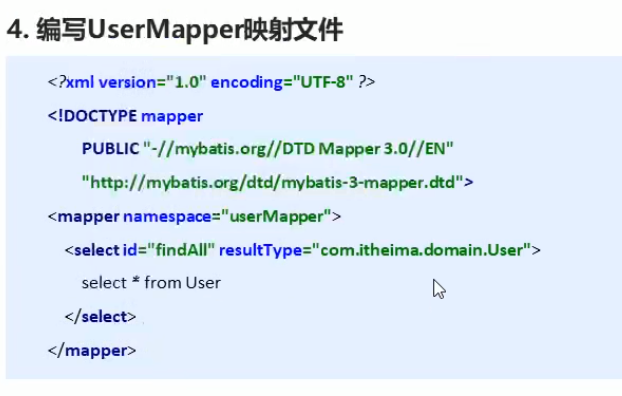Click the select id="findAll" opening tag line
Viewport: 622px width, 396px height.
pyautogui.click(x=303, y=250)
